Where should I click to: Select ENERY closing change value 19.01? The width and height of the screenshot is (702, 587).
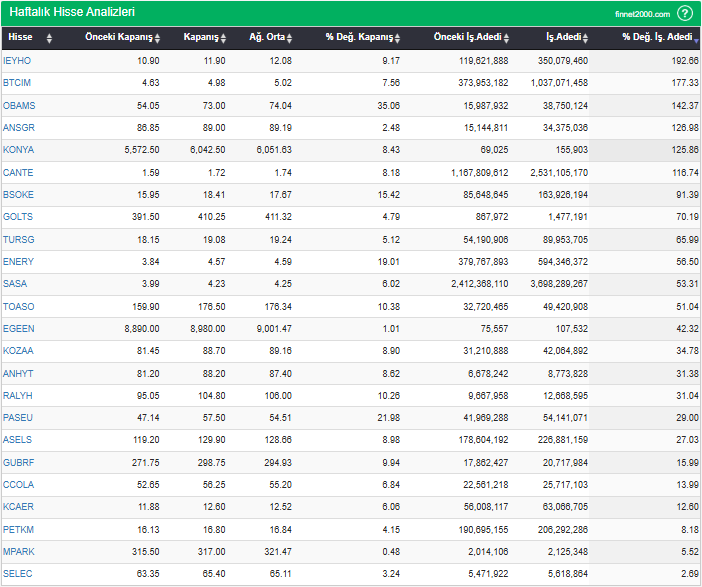click(389, 261)
